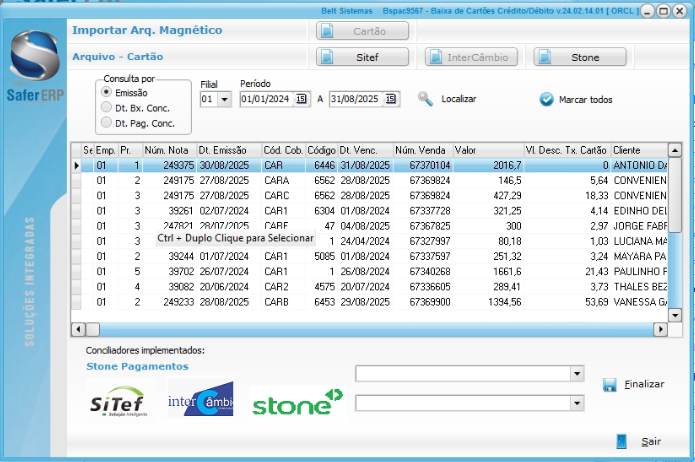695x462 pixels.
Task: Select the Emissão radio option
Action: (107, 92)
